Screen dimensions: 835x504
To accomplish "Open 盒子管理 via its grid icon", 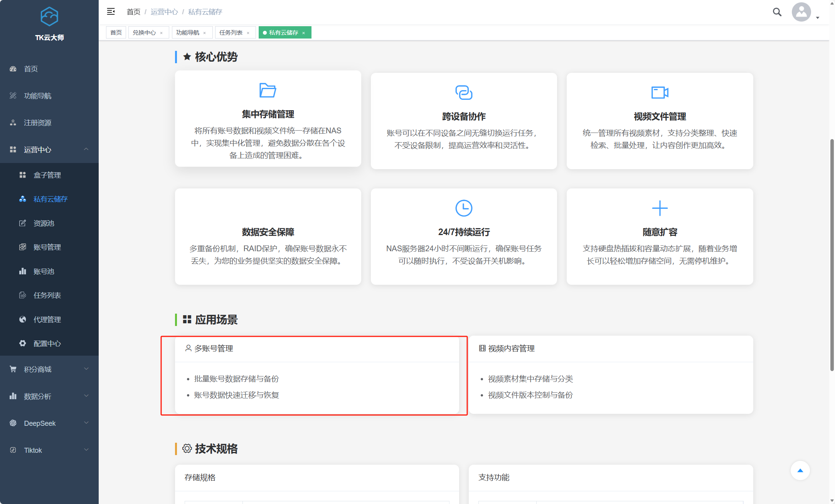I will click(x=22, y=175).
